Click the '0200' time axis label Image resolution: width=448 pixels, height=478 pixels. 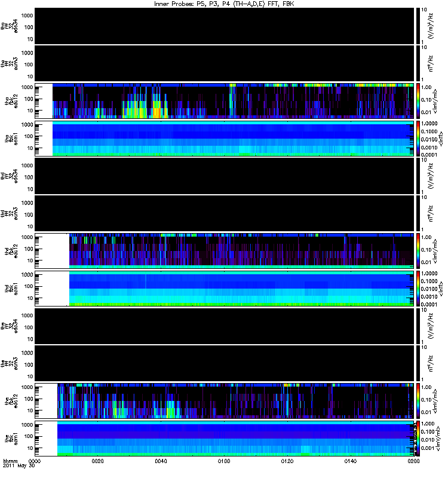[x=413, y=461]
